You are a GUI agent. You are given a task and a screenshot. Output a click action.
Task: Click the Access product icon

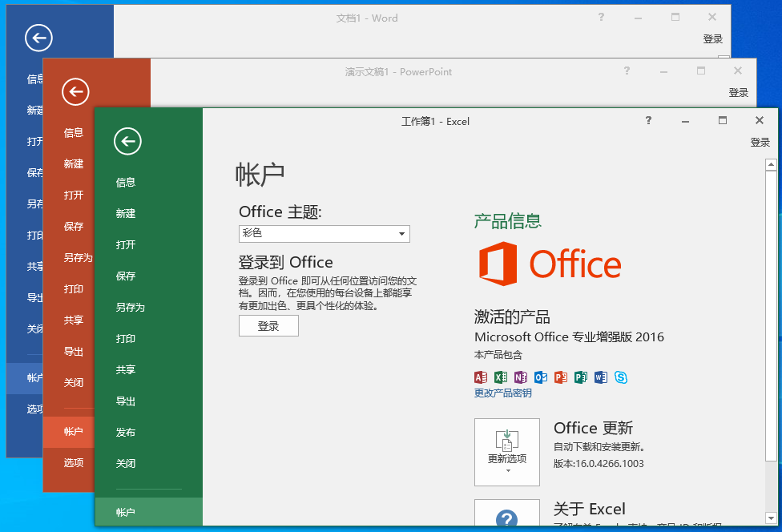coord(481,377)
